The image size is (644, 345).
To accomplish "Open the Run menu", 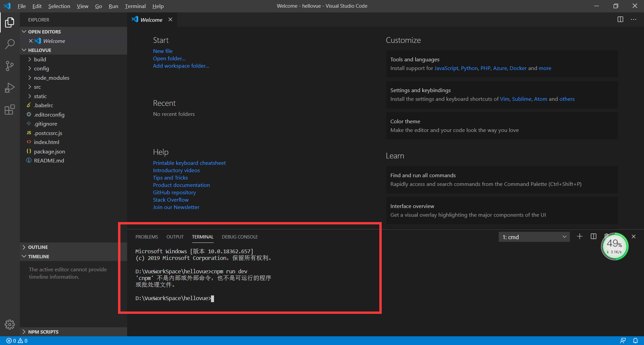I will pyautogui.click(x=113, y=6).
